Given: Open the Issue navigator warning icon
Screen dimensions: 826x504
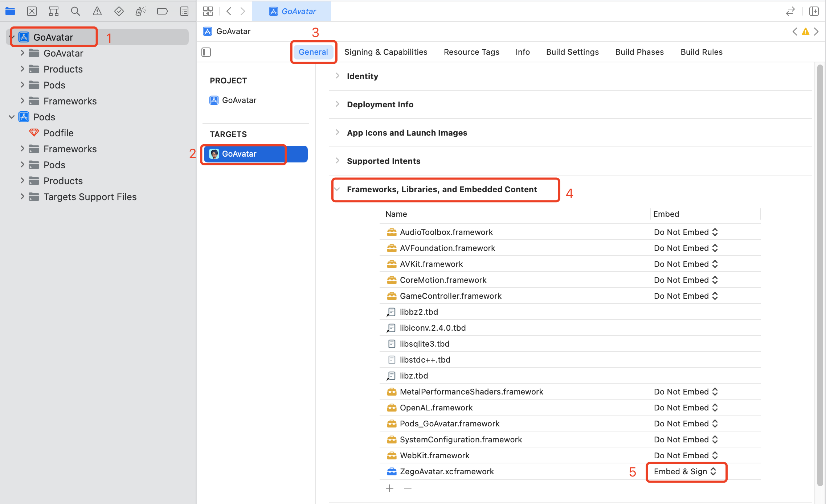Looking at the screenshot, I should point(97,12).
